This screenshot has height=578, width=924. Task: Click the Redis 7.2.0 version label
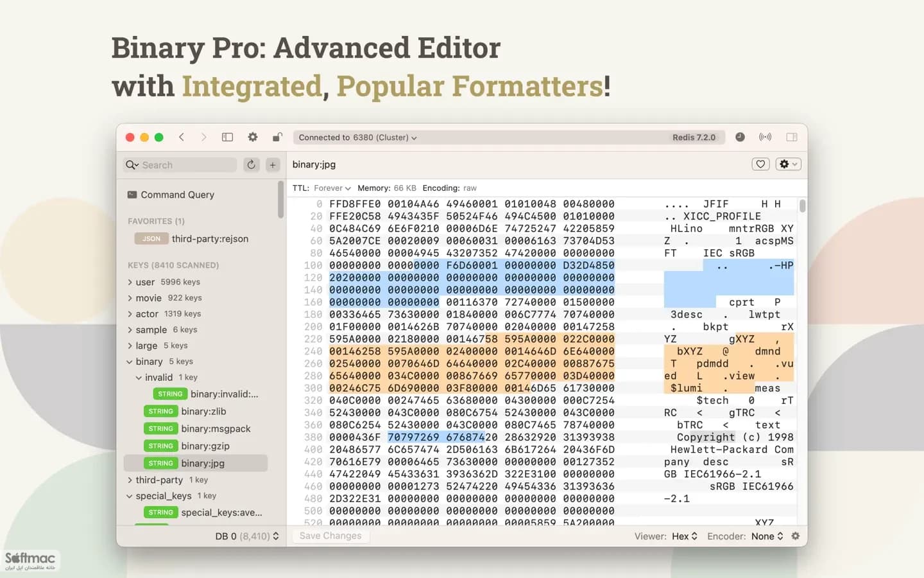(x=694, y=137)
